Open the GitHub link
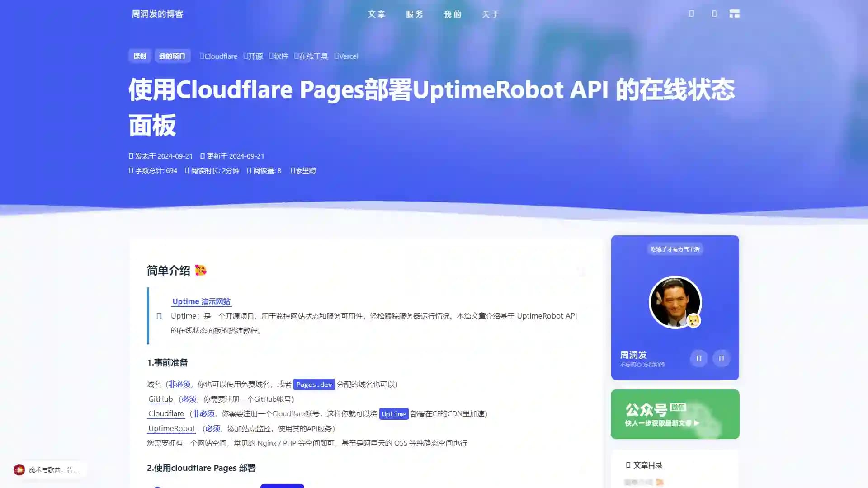This screenshot has height=488, width=868. click(160, 399)
